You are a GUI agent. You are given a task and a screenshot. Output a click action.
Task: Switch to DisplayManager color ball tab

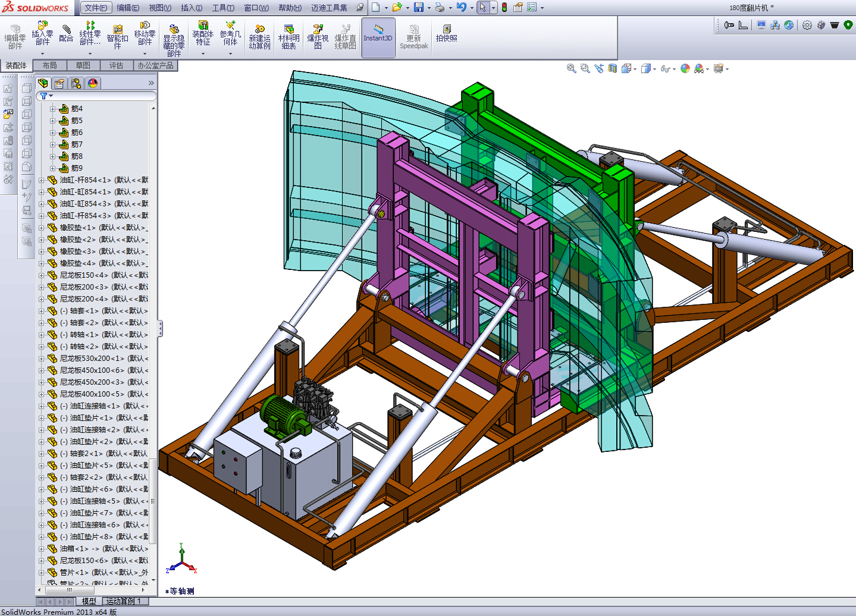coord(93,83)
